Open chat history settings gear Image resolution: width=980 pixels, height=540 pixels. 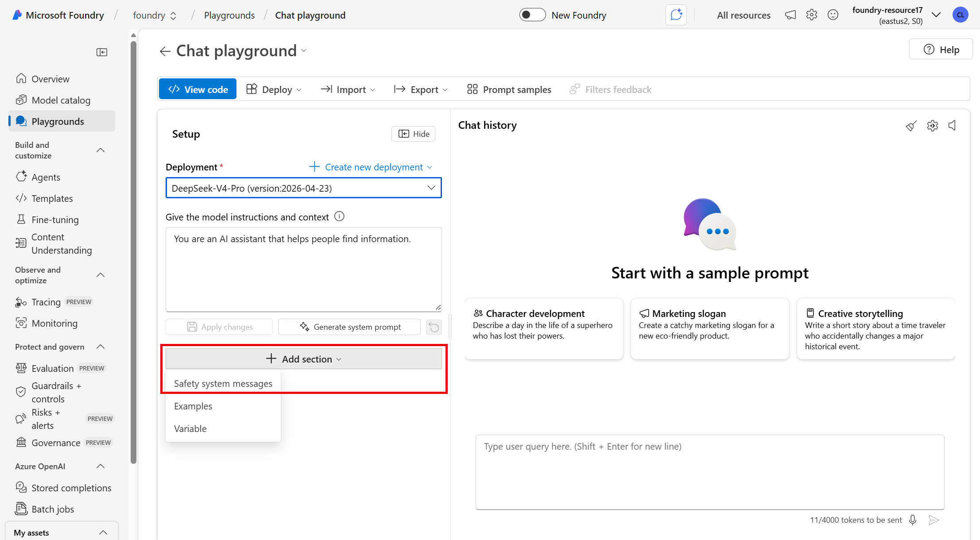click(932, 126)
